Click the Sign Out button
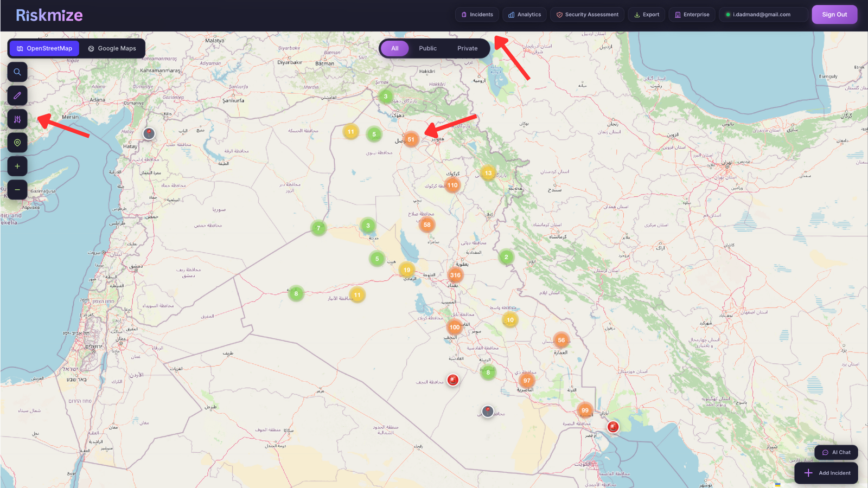868x488 pixels. (x=834, y=15)
